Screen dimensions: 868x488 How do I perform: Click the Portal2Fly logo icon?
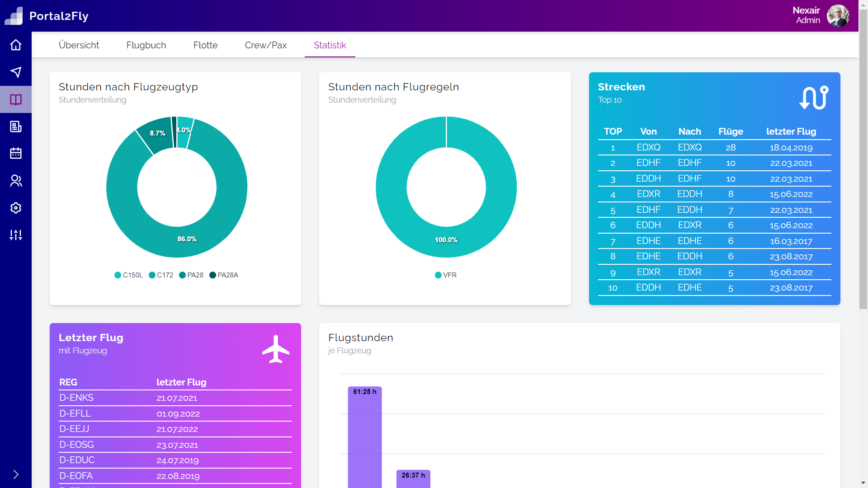tap(14, 16)
